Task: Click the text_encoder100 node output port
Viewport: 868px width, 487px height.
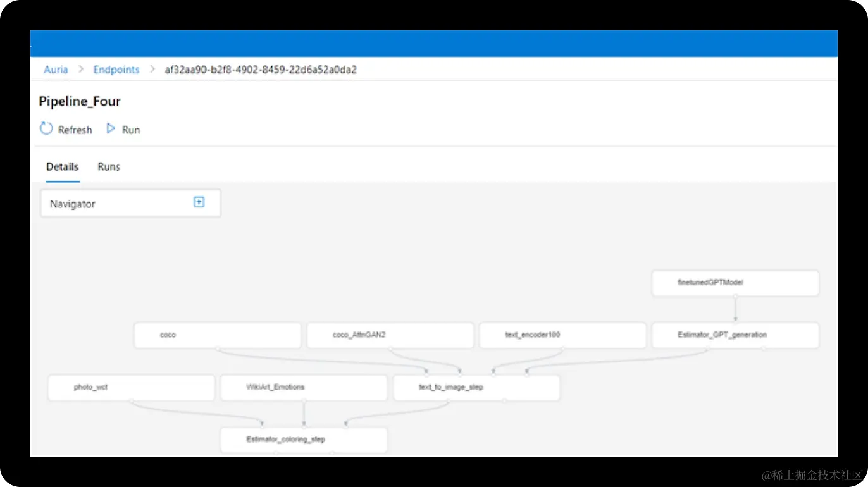Action: tap(563, 348)
